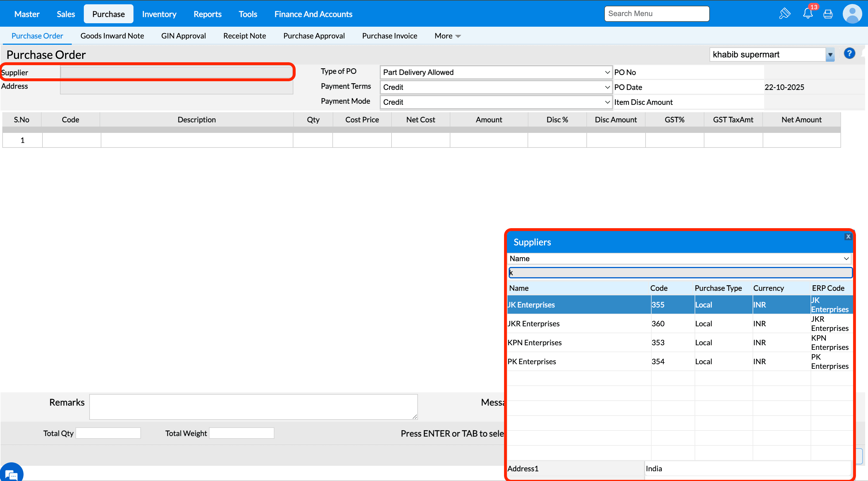Click the Search Menu field
Screen dimensions: 868x481
click(656, 14)
